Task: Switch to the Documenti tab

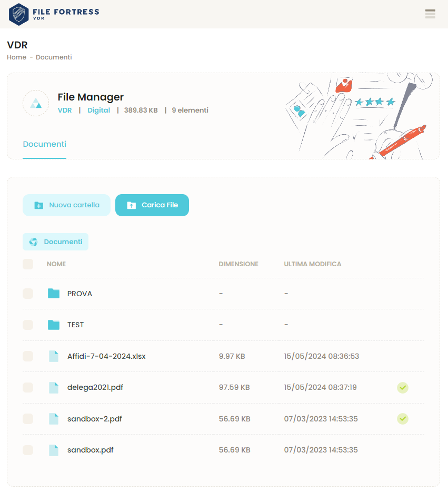Action: tap(45, 144)
